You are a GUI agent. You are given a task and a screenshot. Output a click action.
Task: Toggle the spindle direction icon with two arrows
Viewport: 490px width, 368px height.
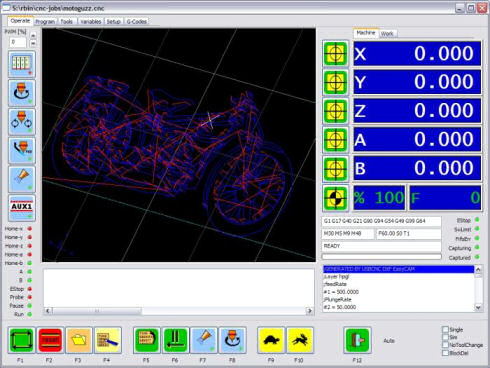pos(22,121)
